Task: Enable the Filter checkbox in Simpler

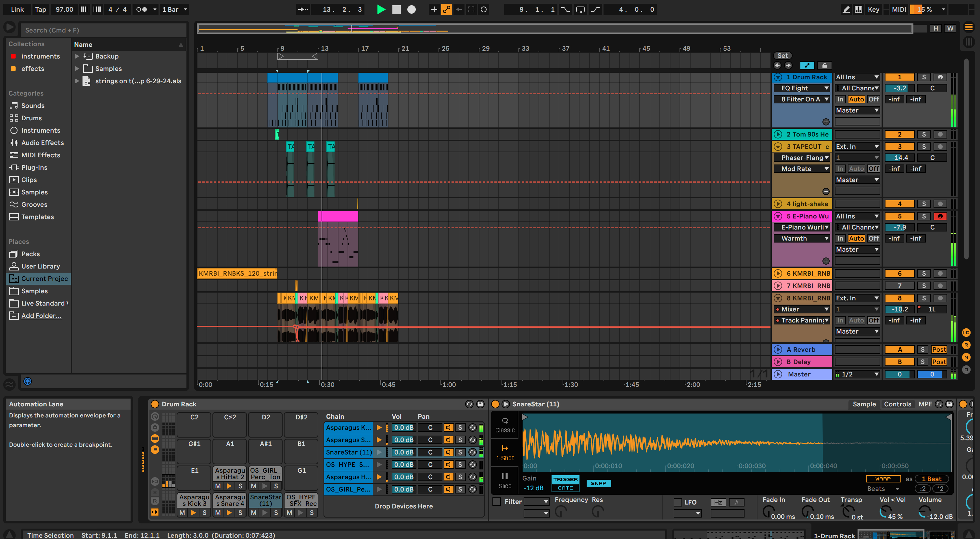Action: pyautogui.click(x=496, y=502)
